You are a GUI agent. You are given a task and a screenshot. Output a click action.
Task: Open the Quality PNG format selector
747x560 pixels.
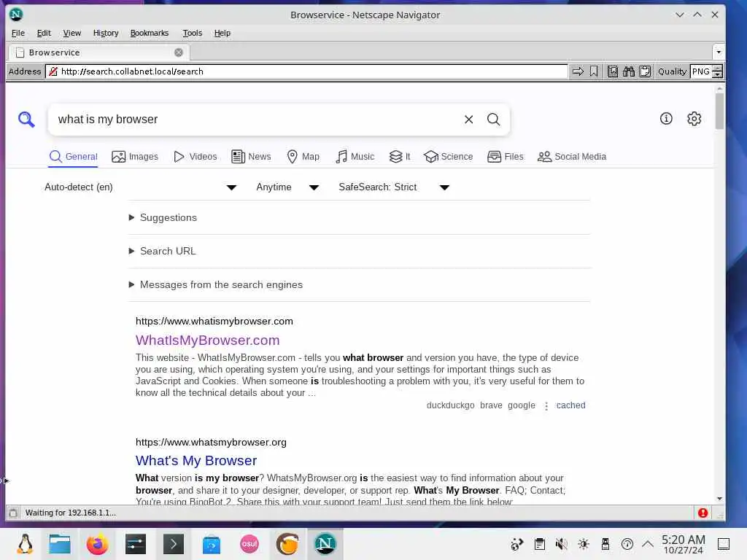(x=701, y=71)
